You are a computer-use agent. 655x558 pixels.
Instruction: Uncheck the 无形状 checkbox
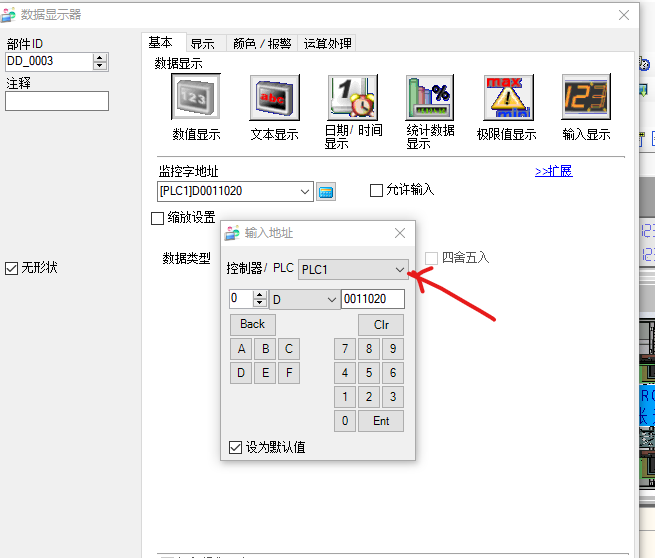12,268
